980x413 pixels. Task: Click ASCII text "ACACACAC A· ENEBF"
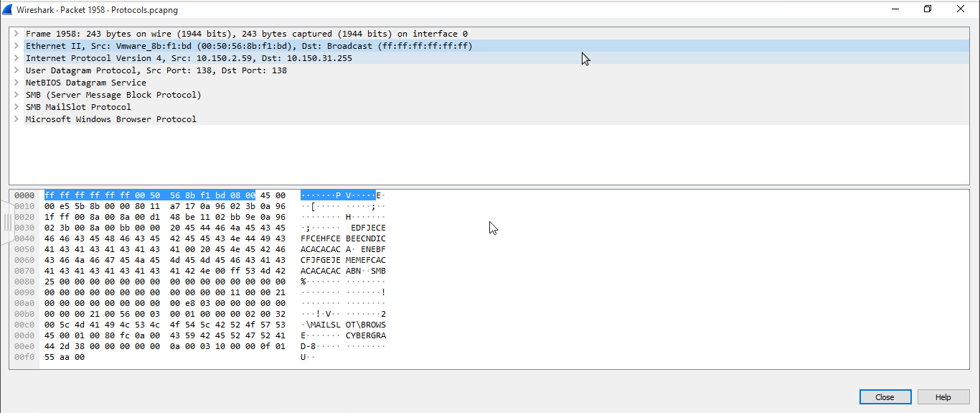pos(343,249)
